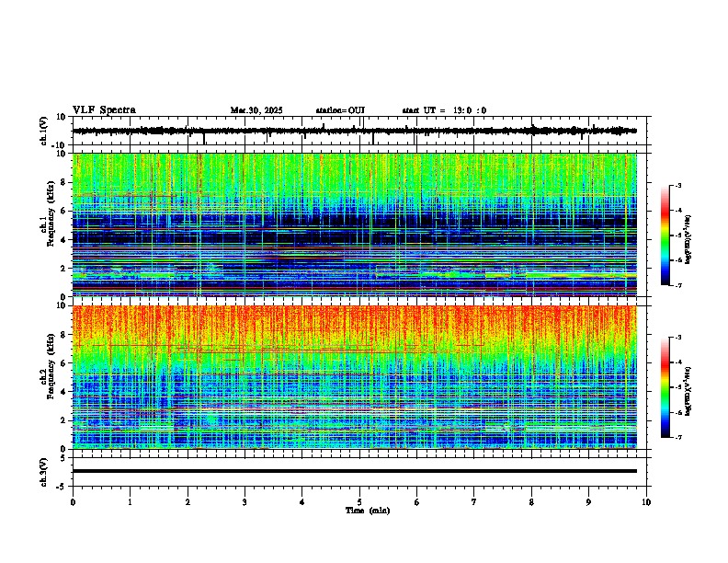This screenshot has width=728, height=563.
Task: Click the ch.1 color bar log(PSD) unit label
Action: [x=688, y=240]
